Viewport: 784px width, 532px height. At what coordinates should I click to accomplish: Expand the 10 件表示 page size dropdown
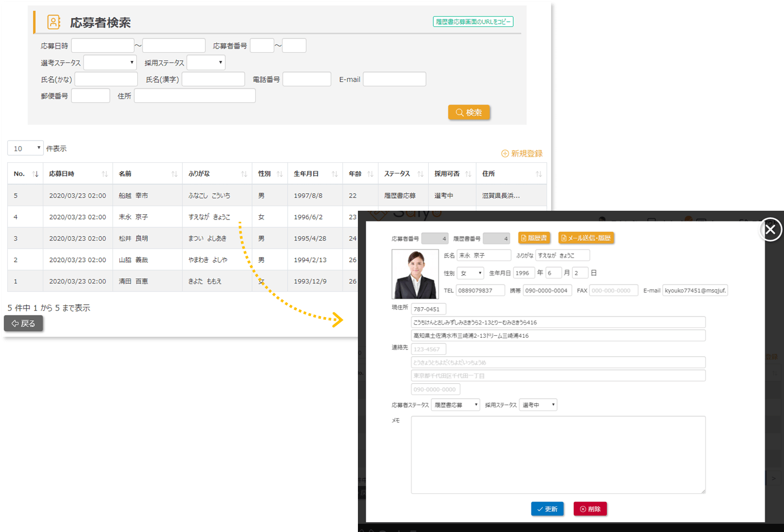[x=25, y=148]
